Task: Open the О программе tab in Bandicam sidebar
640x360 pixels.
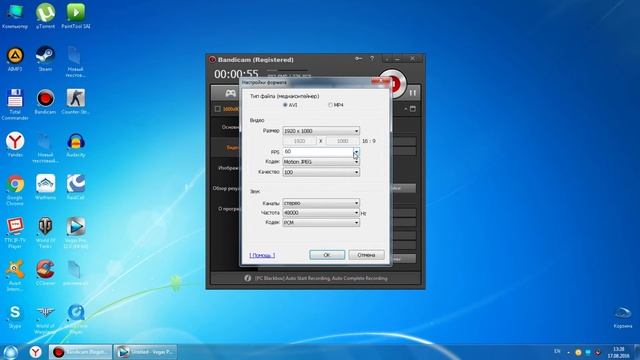Action: point(229,209)
